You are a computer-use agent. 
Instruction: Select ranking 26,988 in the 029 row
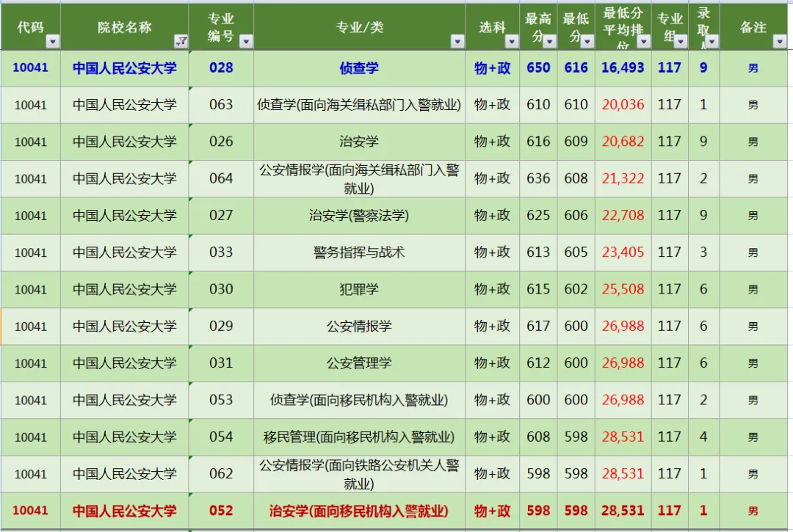[623, 326]
